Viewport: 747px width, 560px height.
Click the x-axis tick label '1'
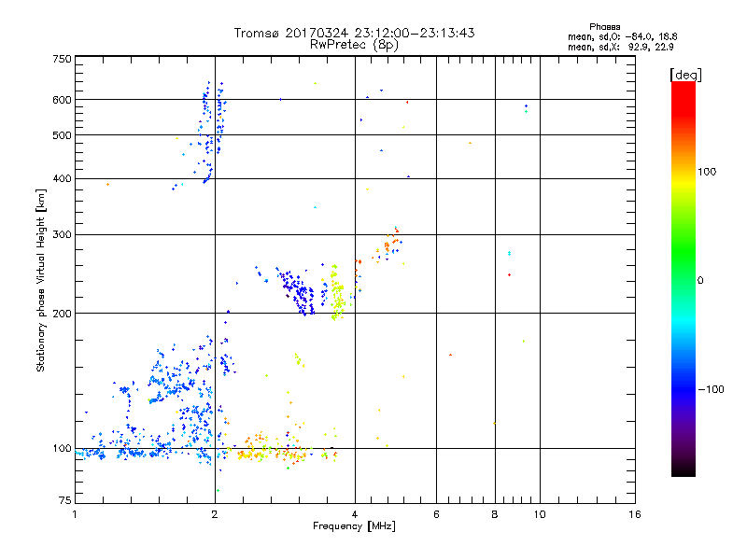click(75, 514)
